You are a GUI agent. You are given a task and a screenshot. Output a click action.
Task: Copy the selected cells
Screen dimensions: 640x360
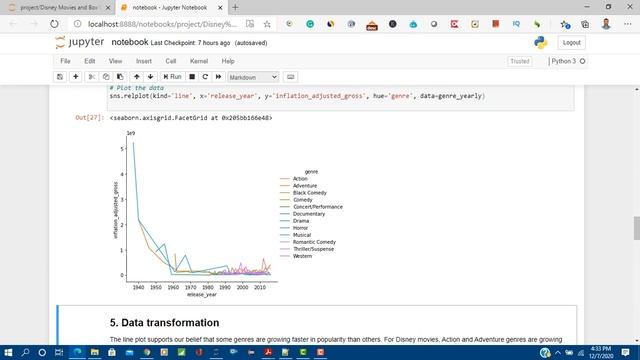(106, 77)
